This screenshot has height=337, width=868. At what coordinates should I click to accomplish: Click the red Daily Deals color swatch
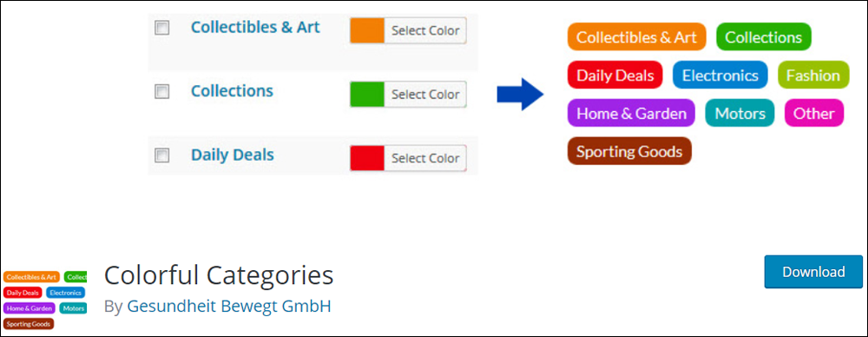coord(367,158)
